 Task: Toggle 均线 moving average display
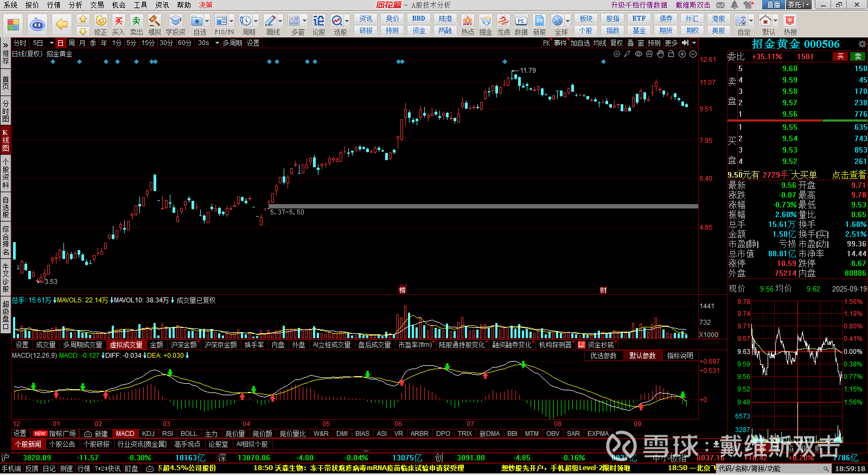pos(599,43)
